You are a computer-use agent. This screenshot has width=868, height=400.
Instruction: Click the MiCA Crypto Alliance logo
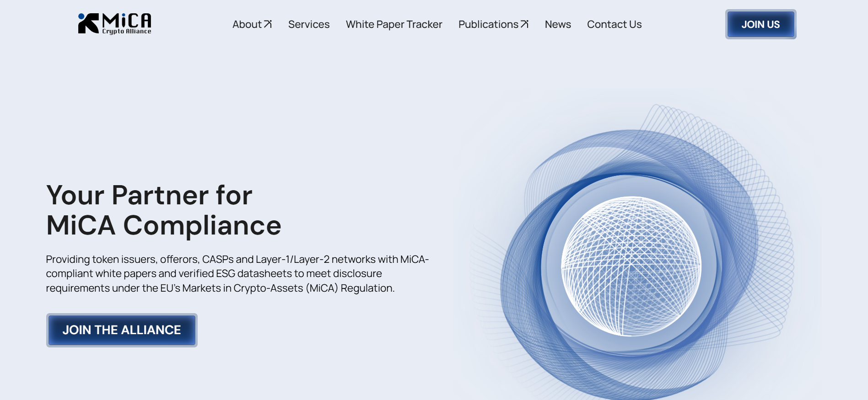(114, 23)
